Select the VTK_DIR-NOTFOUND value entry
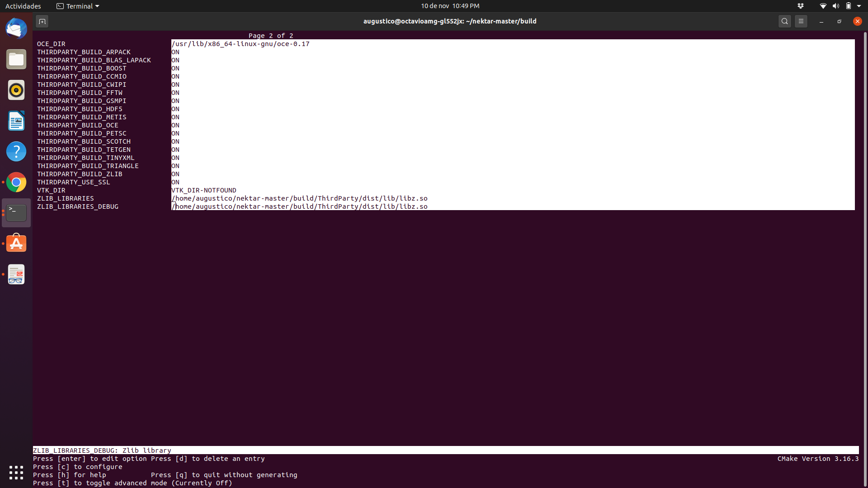The image size is (868, 488). (x=204, y=190)
